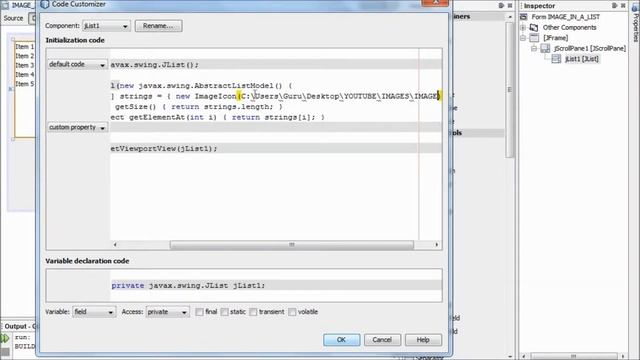The image size is (640, 360).
Task: Click the Other Components folder icon
Action: pos(533,27)
